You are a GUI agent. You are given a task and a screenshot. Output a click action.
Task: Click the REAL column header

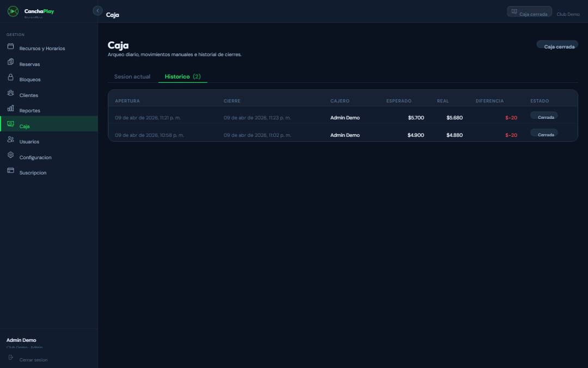point(443,101)
